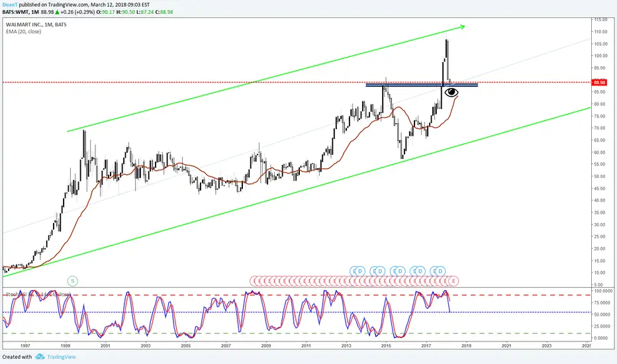
Task: Open the DeanT author profile link
Action: [x=10, y=5]
